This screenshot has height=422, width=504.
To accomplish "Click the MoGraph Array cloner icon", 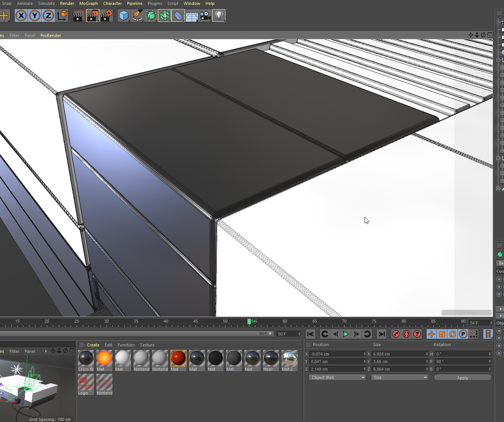I will [164, 15].
